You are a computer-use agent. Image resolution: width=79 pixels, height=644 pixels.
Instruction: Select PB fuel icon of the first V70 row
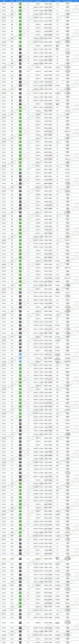pyautogui.click(x=20, y=369)
